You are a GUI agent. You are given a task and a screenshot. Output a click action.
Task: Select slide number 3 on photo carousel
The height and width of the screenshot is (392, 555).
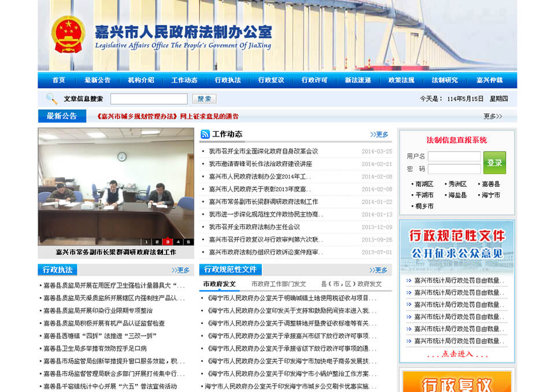[168, 242]
